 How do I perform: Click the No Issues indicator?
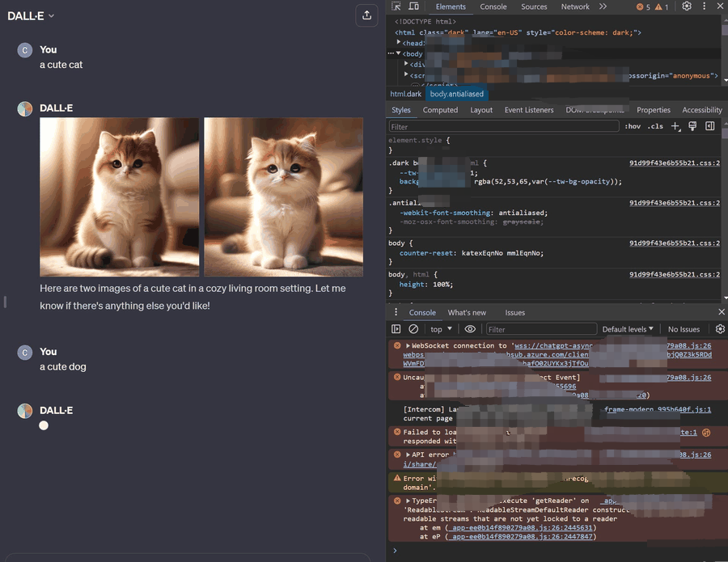tap(684, 329)
